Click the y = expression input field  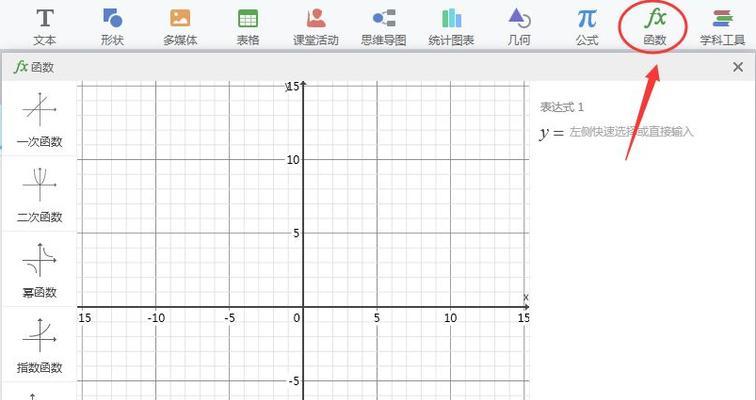point(631,132)
